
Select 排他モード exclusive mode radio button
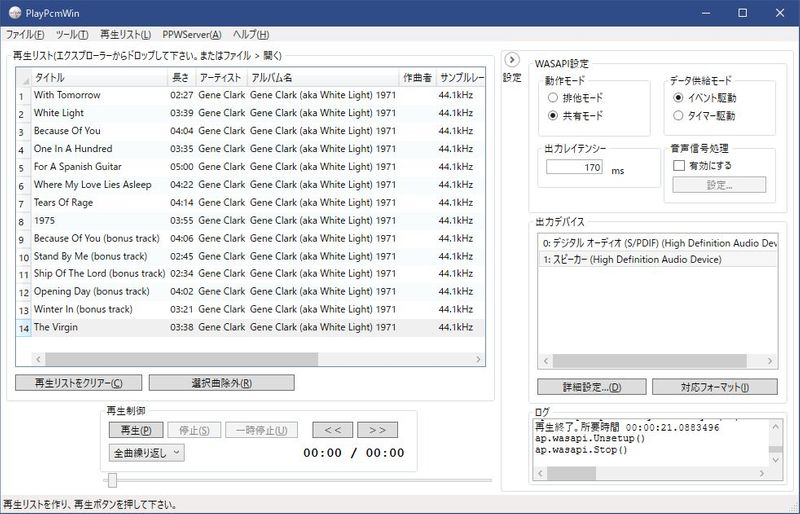pos(553,99)
